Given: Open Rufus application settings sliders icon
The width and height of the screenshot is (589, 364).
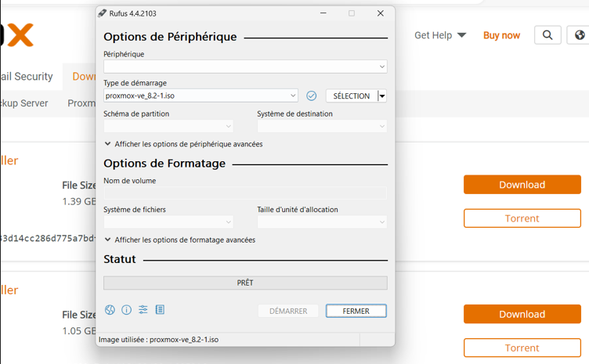Looking at the screenshot, I should tap(143, 309).
